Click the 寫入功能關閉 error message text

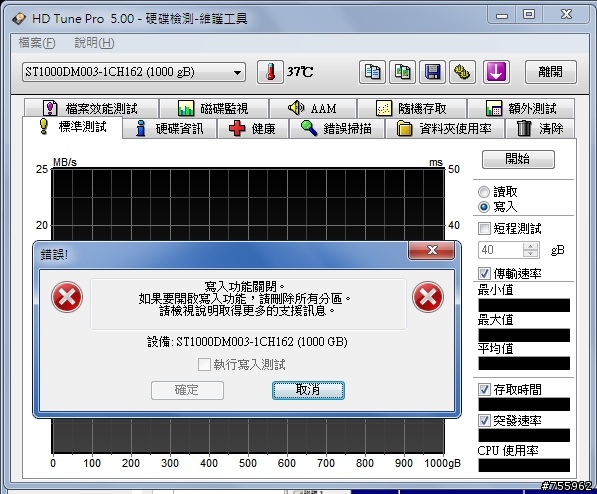pyautogui.click(x=244, y=286)
